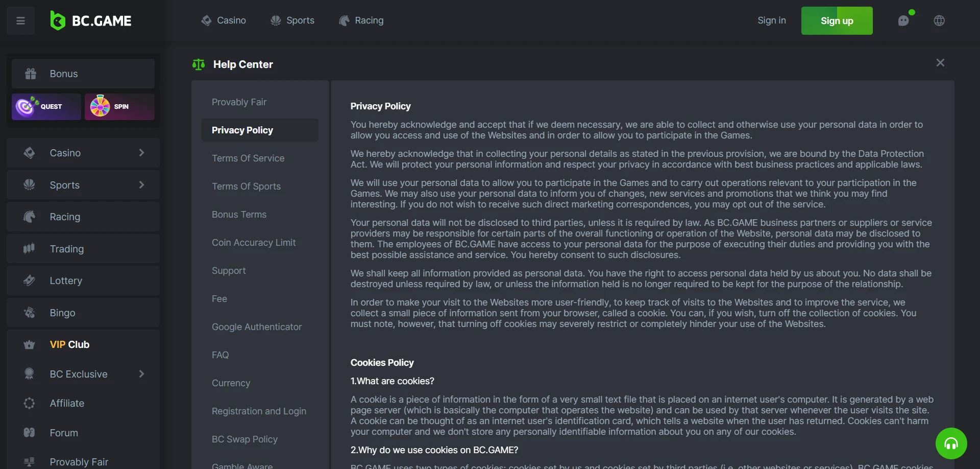Collapse sidebar with hamburger menu icon

pyautogui.click(x=20, y=21)
